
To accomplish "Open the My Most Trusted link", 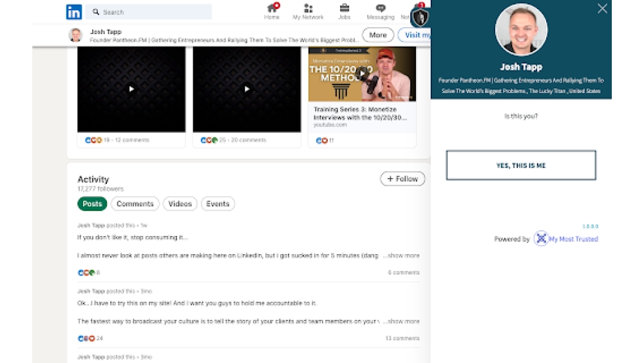I will click(573, 239).
